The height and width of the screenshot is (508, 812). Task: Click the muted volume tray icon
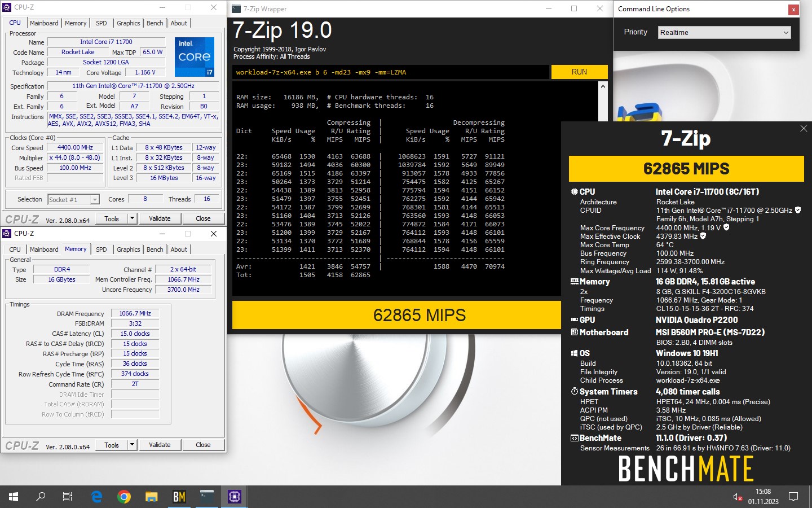(737, 497)
